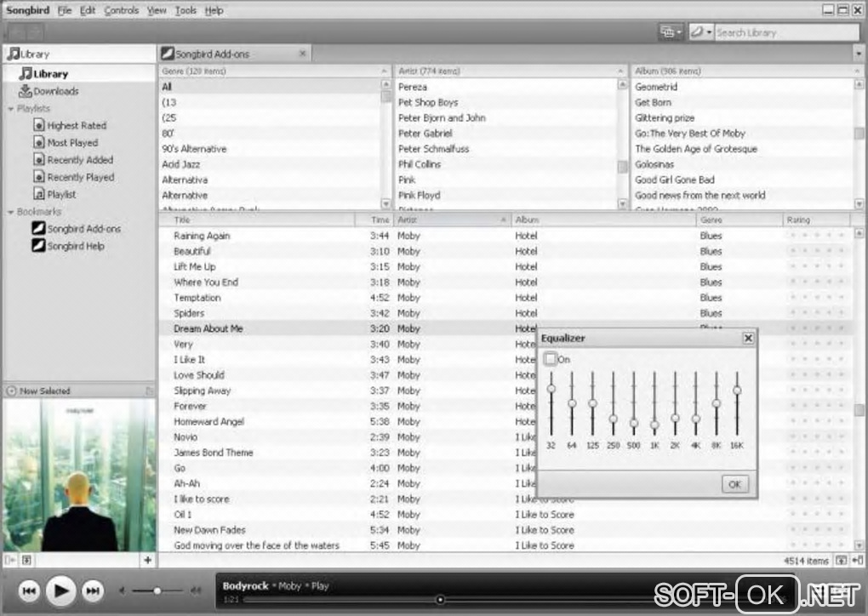
Task: Close the Songbird Add-ons tab
Action: [302, 53]
